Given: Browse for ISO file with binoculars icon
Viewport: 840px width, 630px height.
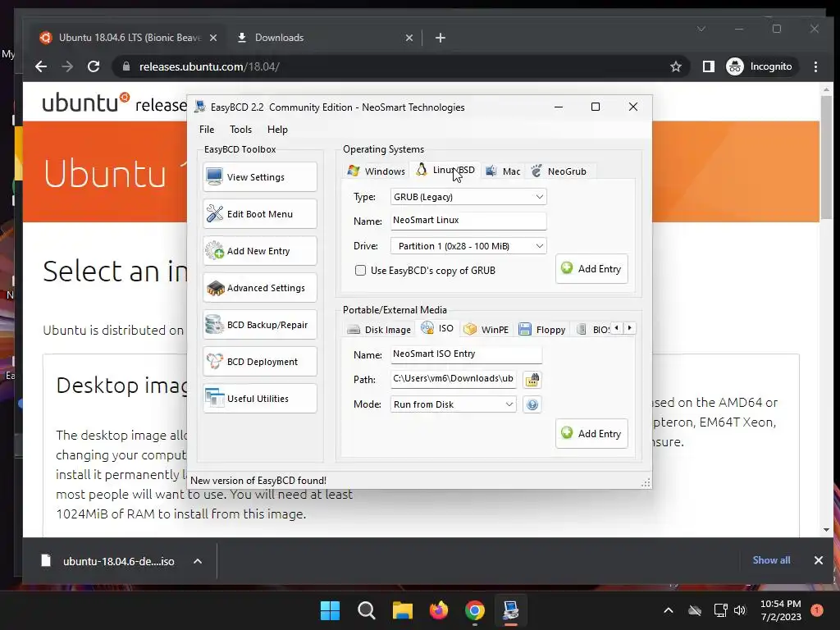Looking at the screenshot, I should coord(532,379).
